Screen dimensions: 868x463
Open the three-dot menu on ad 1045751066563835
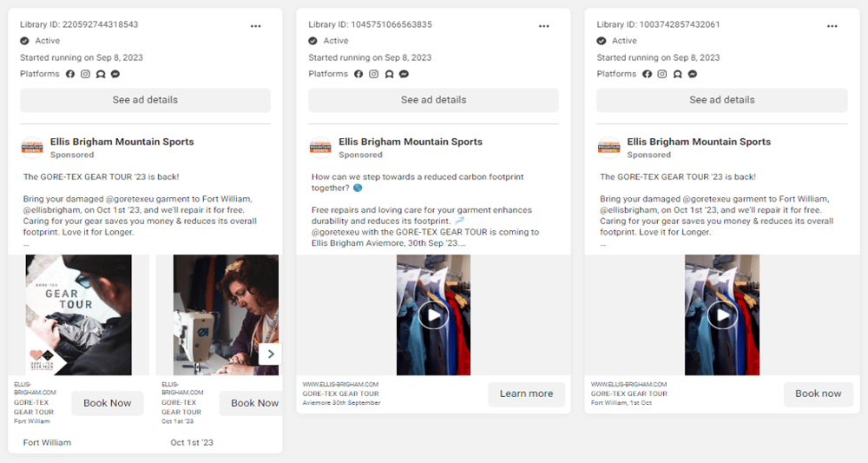point(543,26)
